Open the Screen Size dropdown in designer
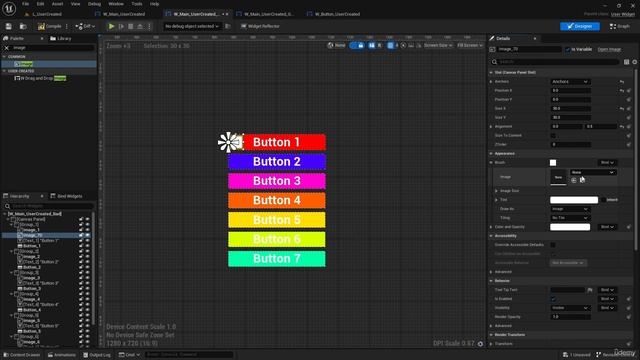The width and height of the screenshot is (640, 360). click(x=438, y=45)
